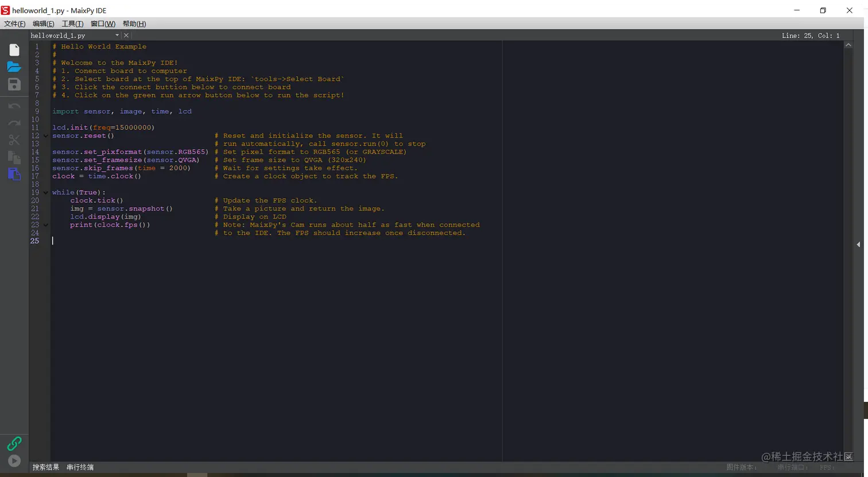Click the 'while(True):' code text
The image size is (868, 477).
click(x=79, y=192)
